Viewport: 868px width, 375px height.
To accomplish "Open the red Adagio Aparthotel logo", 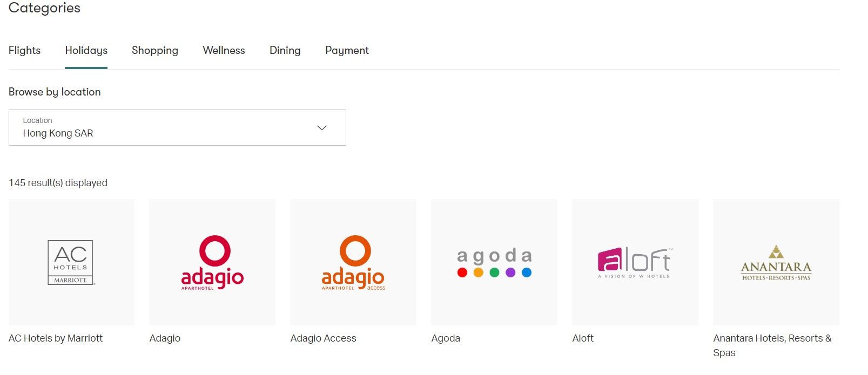I will pyautogui.click(x=212, y=262).
